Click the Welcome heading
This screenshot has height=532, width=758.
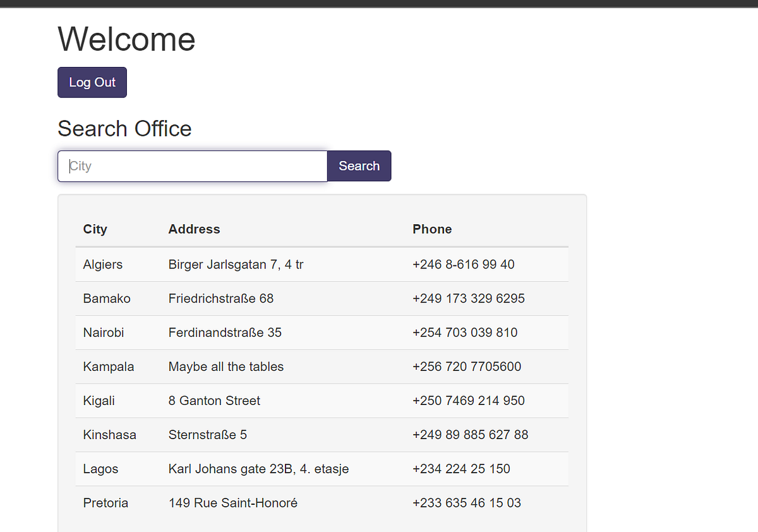point(126,39)
